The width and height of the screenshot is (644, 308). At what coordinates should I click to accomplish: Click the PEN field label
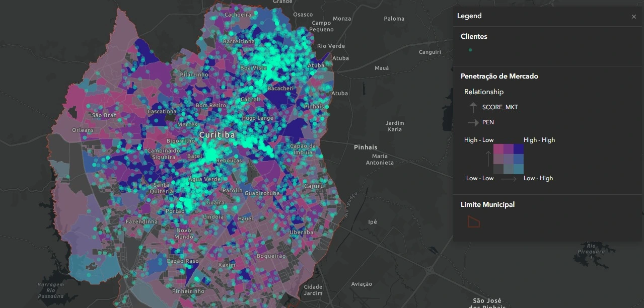(x=488, y=122)
